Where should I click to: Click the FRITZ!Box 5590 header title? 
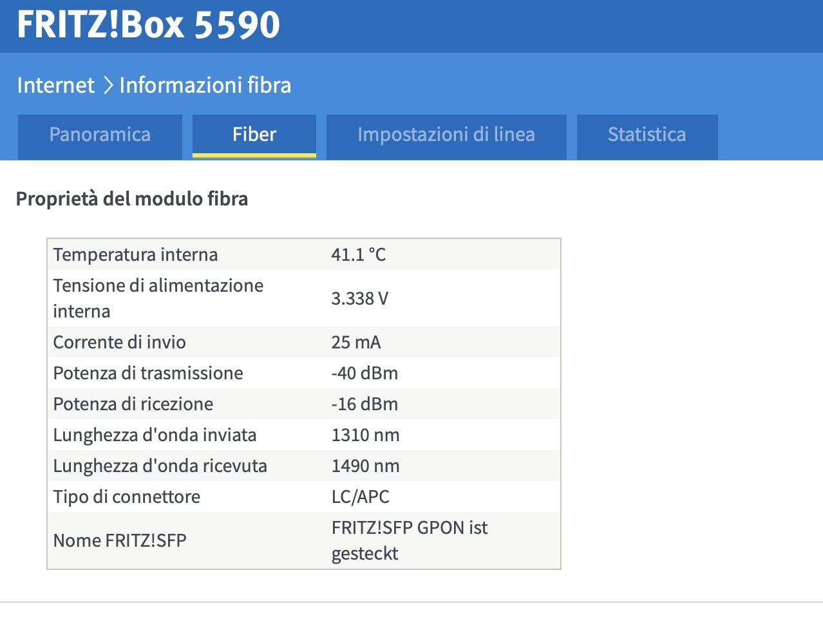149,24
